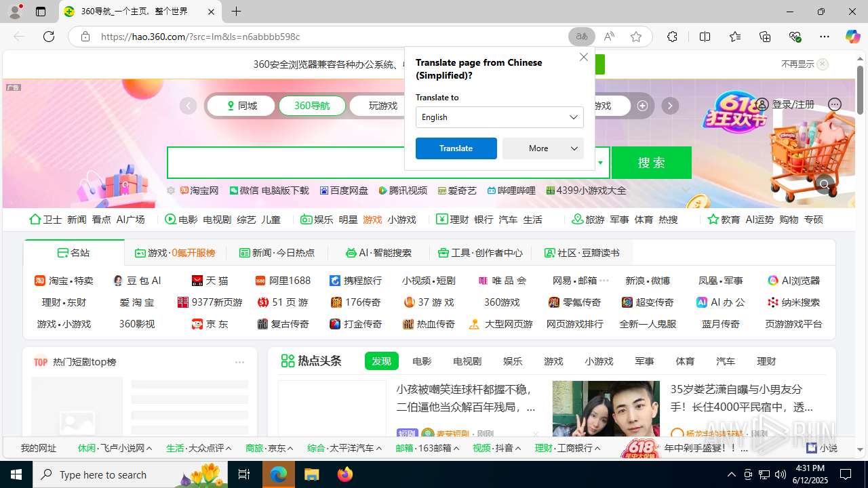Image resolution: width=868 pixels, height=488 pixels.
Task: Open 哔哩哔哩 quick link
Action: click(x=511, y=190)
